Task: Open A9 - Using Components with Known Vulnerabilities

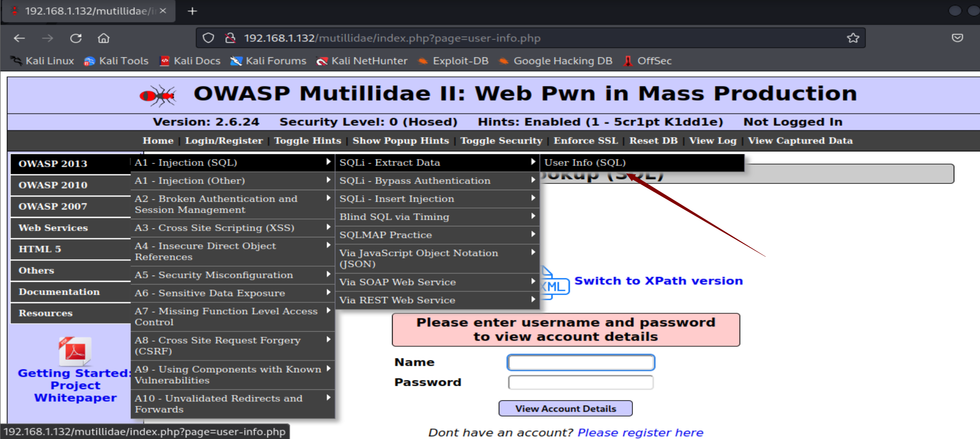Action: point(232,375)
